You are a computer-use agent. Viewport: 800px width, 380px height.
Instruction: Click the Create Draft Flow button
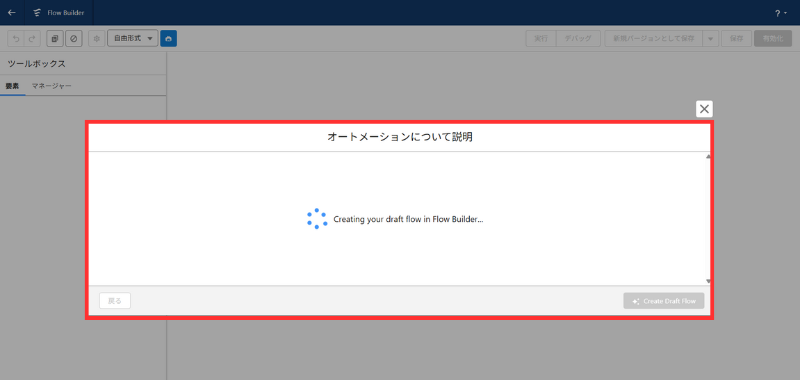pyautogui.click(x=664, y=301)
